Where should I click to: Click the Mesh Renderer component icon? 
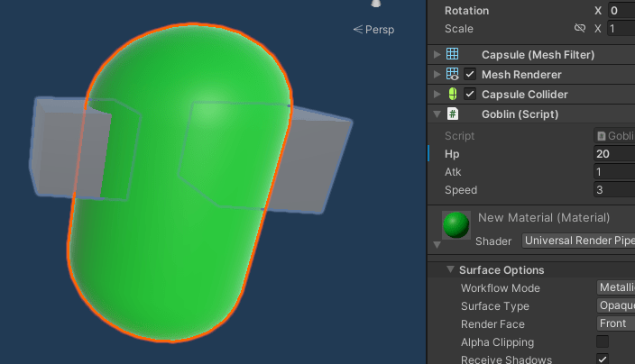[453, 75]
